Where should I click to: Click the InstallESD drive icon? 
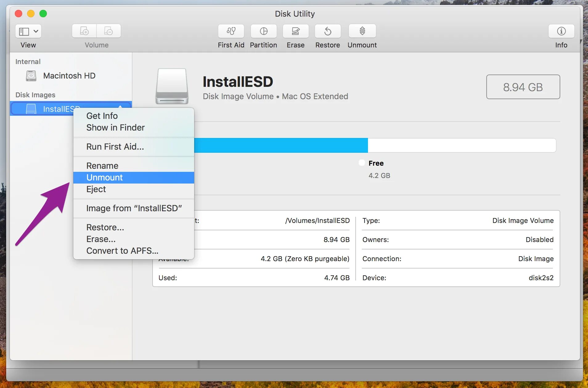pos(172,86)
